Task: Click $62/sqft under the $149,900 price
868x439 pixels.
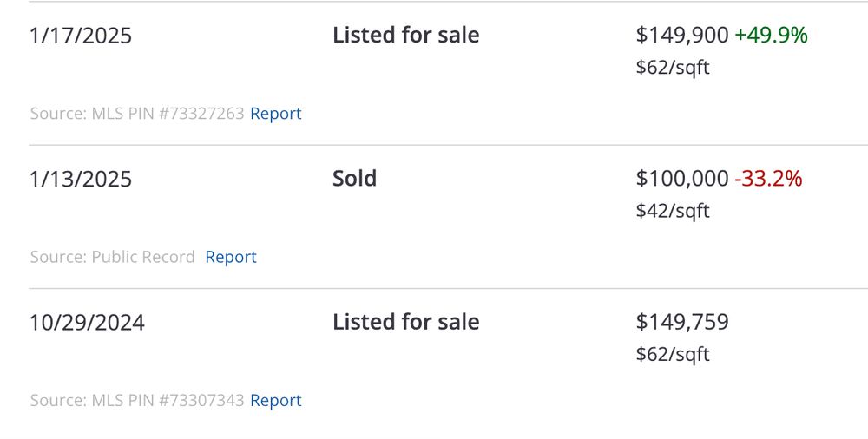Action: [673, 68]
